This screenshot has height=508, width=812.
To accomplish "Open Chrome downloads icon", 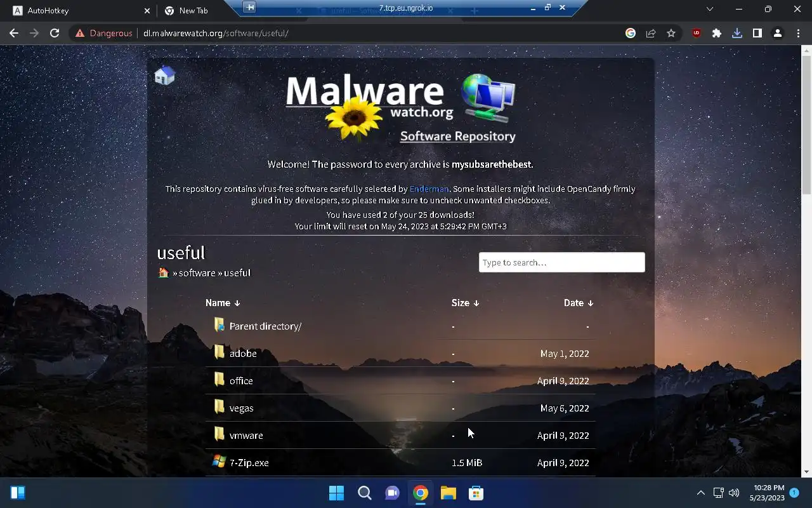I will point(737,33).
